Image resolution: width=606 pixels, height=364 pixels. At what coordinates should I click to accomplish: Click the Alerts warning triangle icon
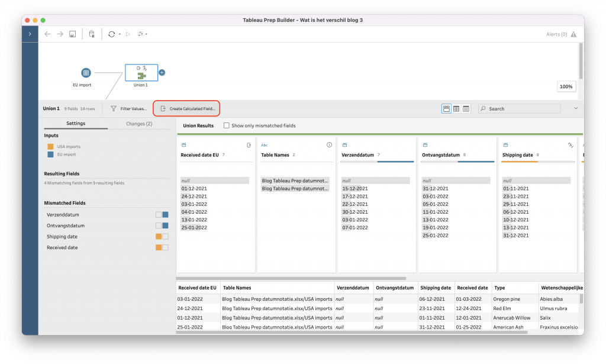(x=573, y=34)
